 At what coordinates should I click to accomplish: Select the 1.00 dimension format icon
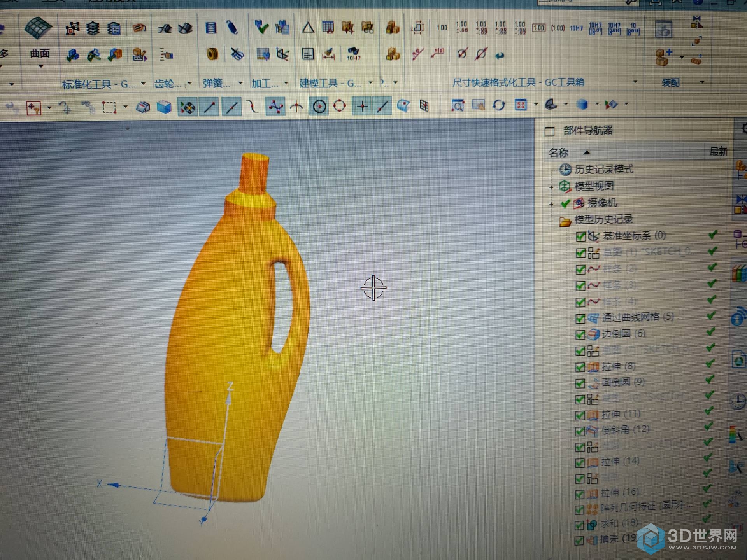[442, 28]
